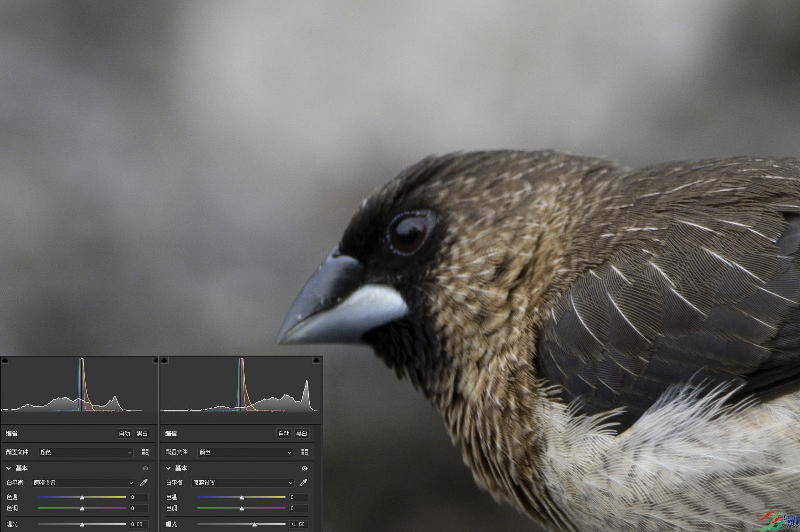Click 黑白 button in right panel
The height and width of the screenshot is (532, 800).
click(301, 433)
